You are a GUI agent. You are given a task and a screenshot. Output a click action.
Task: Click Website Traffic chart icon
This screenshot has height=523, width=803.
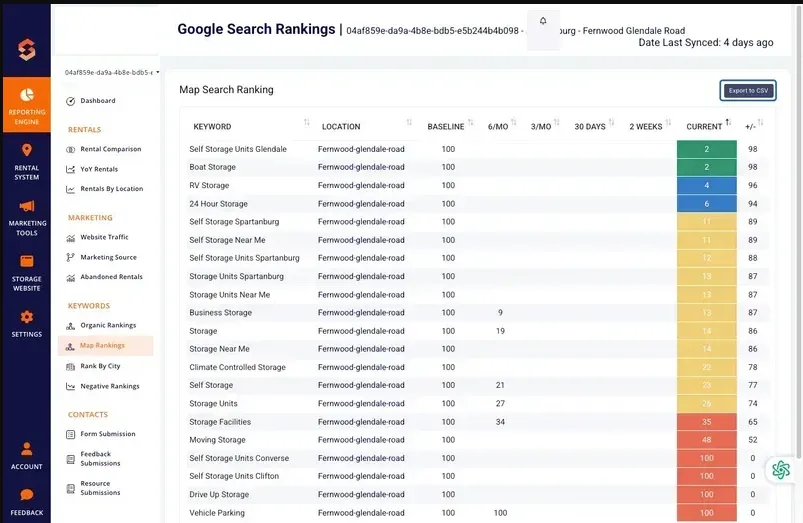click(x=71, y=238)
